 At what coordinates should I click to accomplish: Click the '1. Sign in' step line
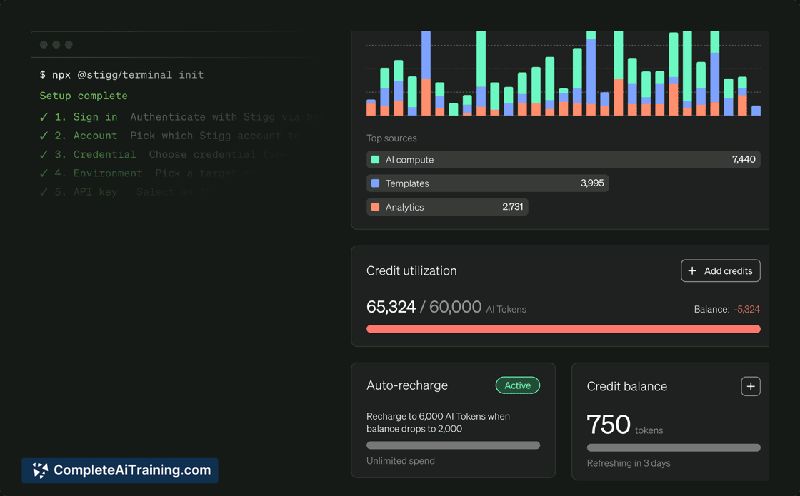point(181,117)
